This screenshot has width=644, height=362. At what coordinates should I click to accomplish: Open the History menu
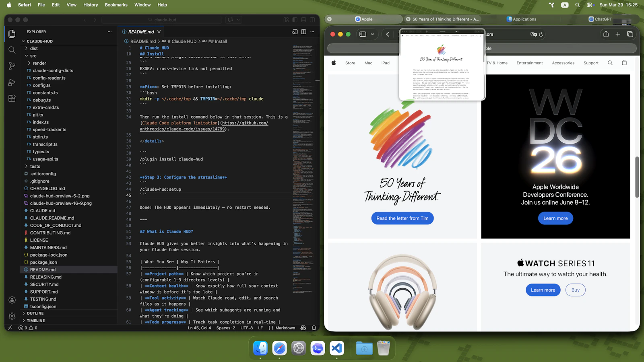tap(91, 5)
